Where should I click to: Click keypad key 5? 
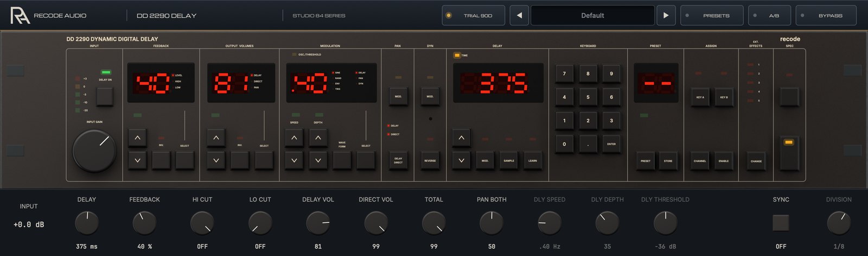(588, 97)
